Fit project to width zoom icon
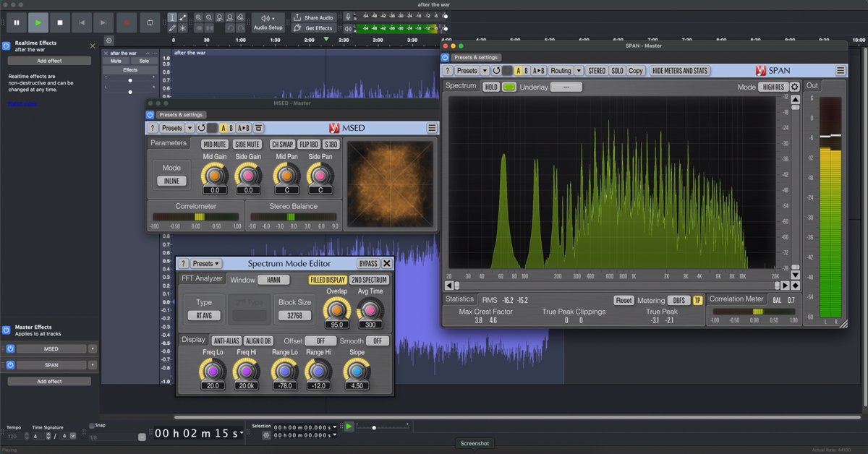The image size is (868, 454). coord(230,17)
